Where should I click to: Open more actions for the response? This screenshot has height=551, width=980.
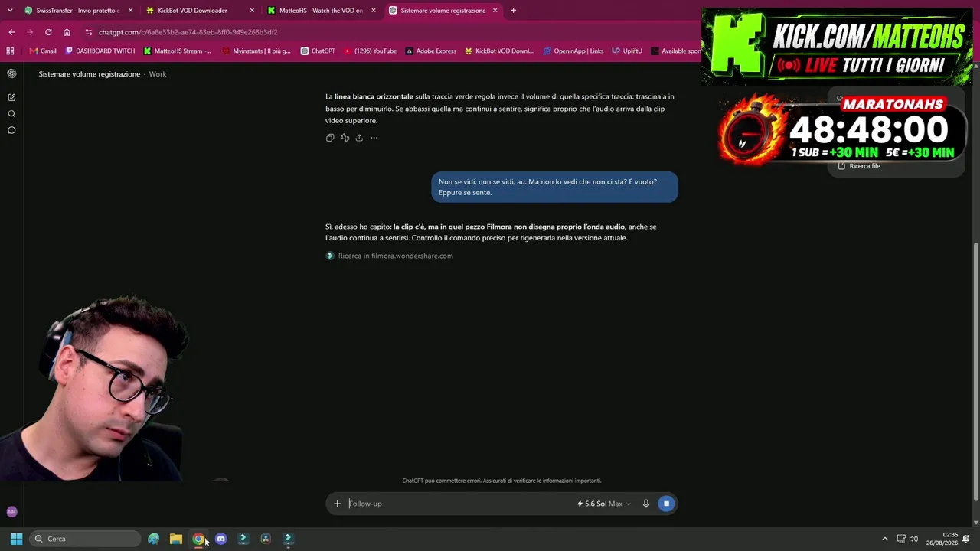click(x=374, y=138)
